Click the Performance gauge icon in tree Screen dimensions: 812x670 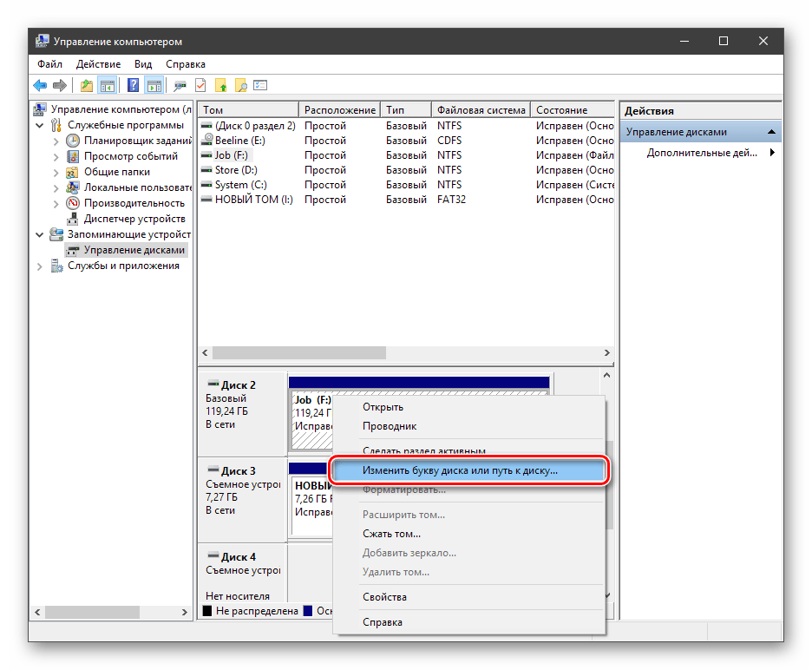point(74,203)
